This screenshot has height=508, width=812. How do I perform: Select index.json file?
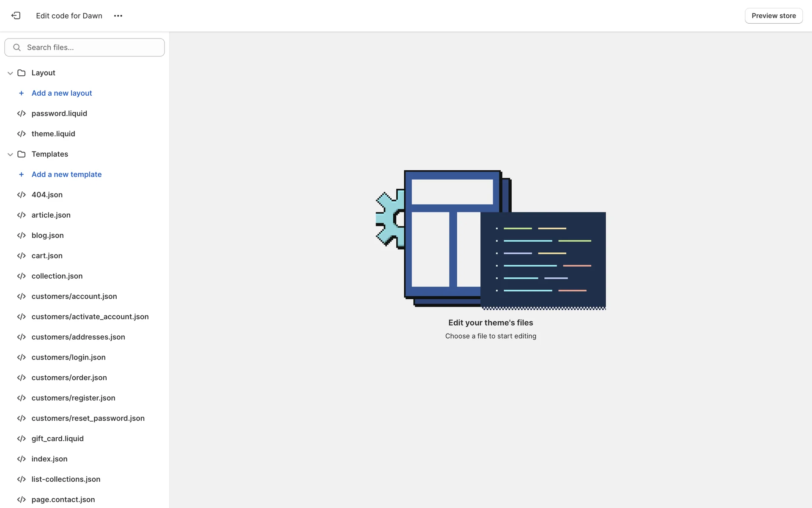click(49, 459)
